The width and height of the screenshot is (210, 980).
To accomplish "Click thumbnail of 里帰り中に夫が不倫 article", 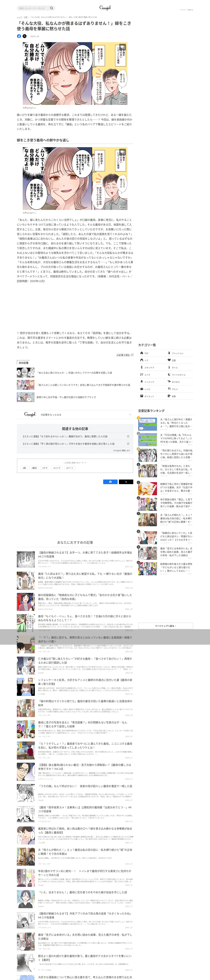I will pyautogui.click(x=26, y=397).
